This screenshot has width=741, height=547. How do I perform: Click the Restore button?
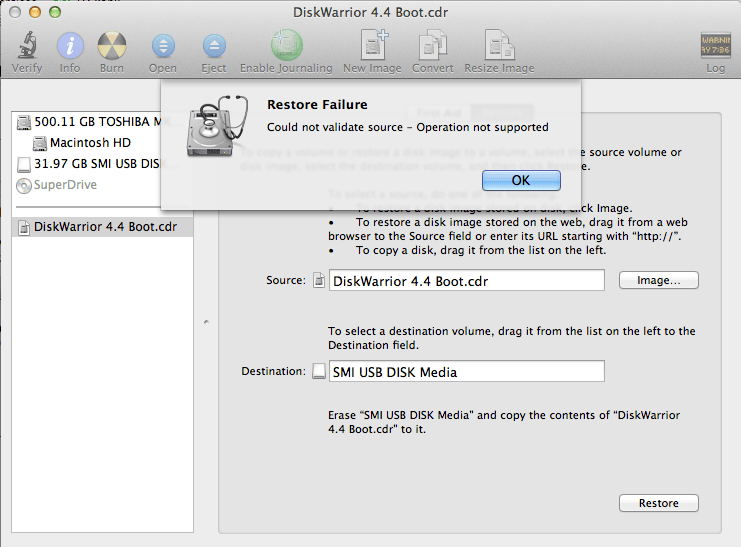(x=658, y=503)
